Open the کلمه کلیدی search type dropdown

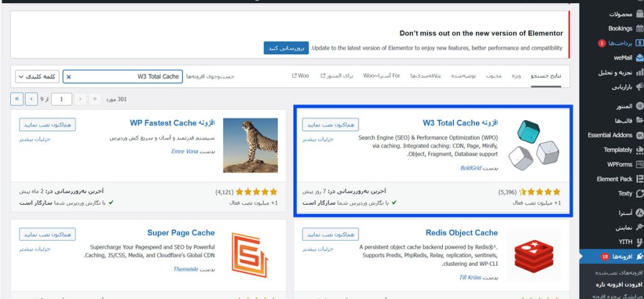coord(37,76)
